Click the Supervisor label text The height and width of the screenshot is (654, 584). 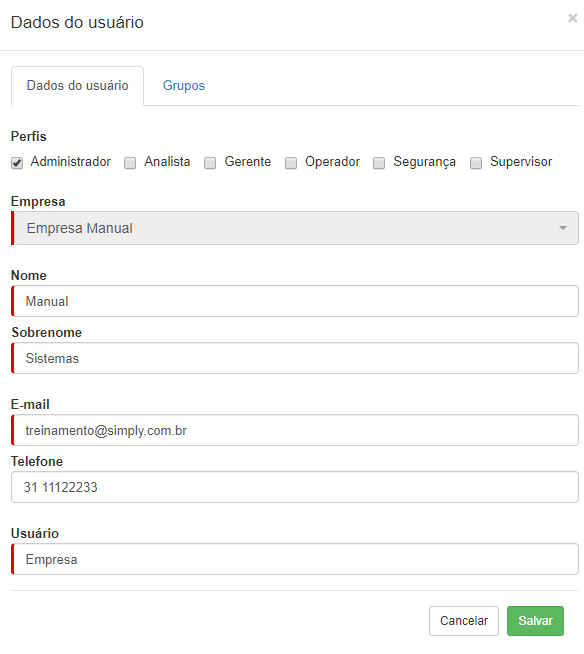tap(521, 161)
